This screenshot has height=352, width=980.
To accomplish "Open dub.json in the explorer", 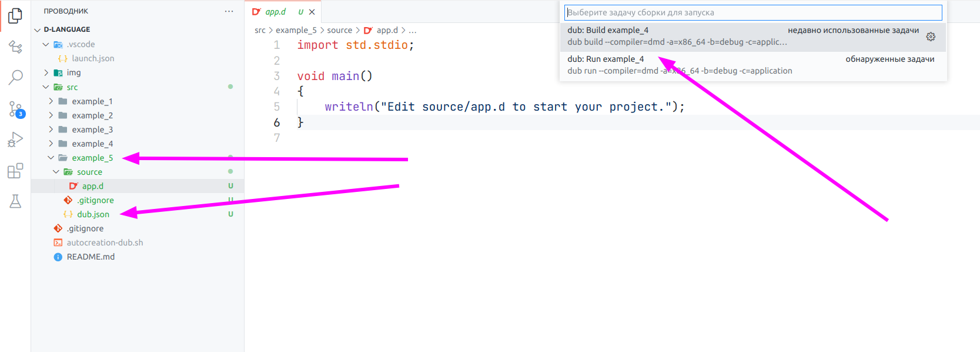I will pyautogui.click(x=93, y=214).
